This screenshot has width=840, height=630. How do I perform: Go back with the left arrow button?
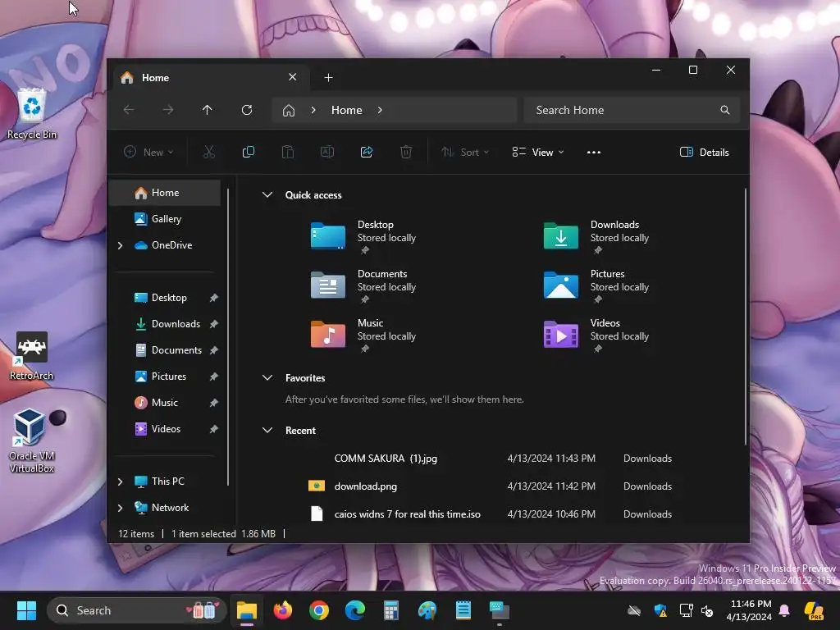coord(129,110)
